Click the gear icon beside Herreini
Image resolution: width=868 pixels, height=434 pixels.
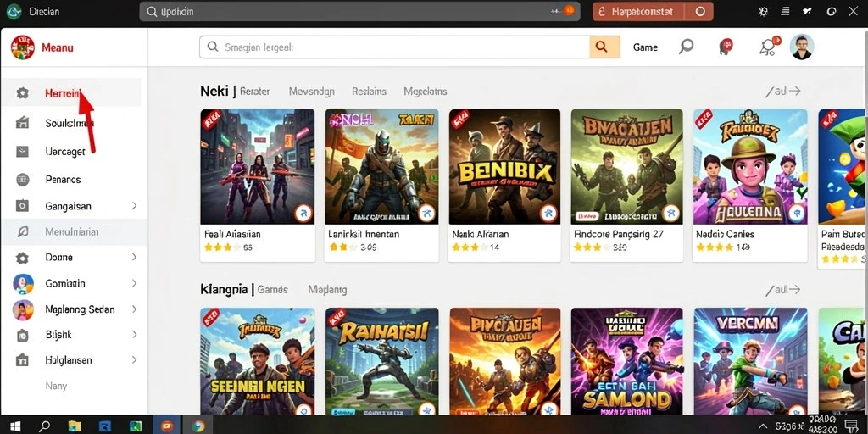[x=22, y=93]
